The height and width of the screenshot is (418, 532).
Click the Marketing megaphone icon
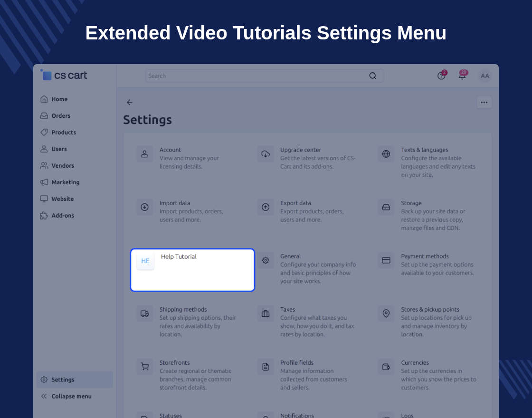tap(44, 182)
